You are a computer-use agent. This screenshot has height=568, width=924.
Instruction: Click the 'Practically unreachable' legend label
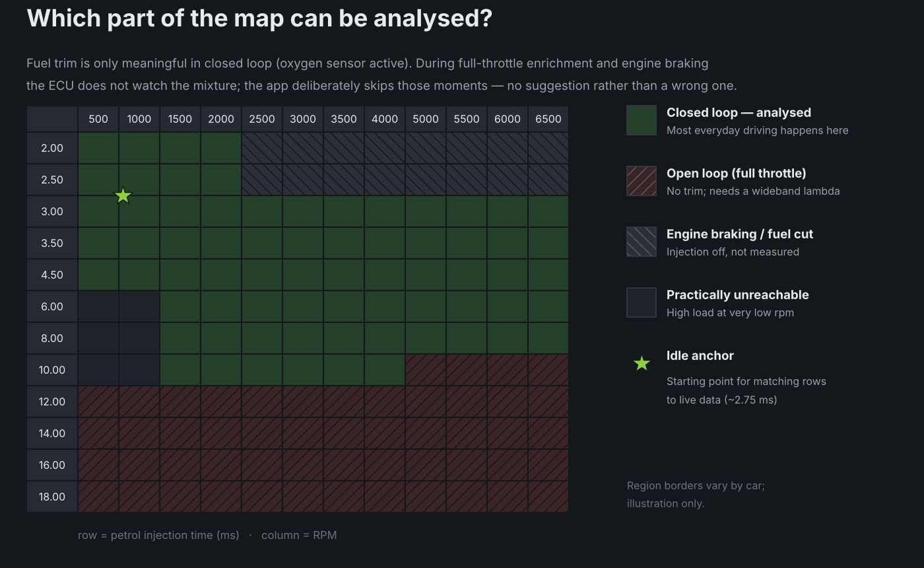tap(737, 295)
